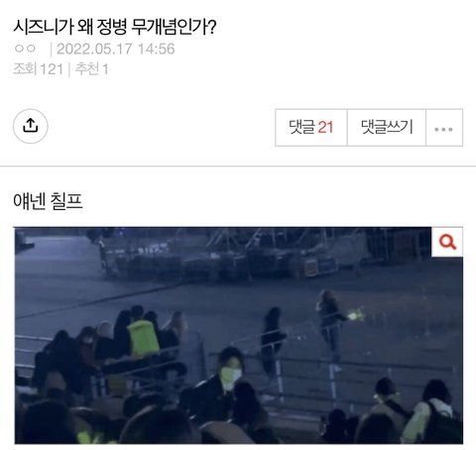Click the person in yellow vest in photo

pyautogui.click(x=143, y=337)
